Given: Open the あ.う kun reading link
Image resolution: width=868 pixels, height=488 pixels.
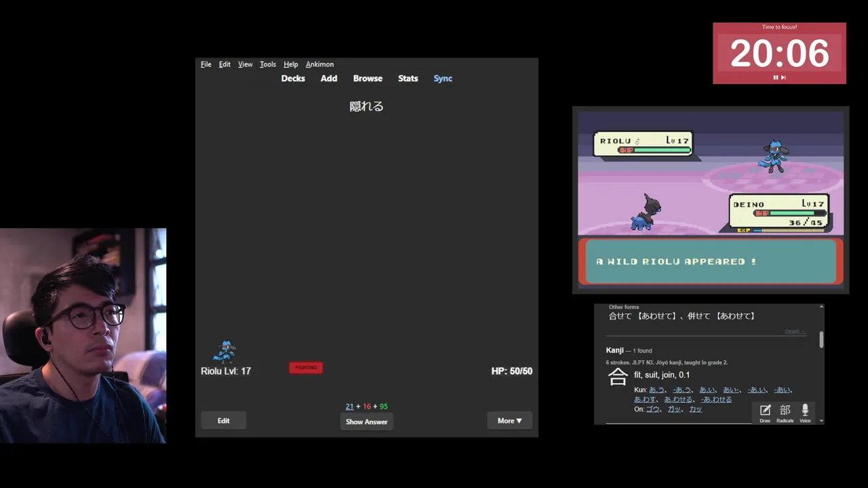Looking at the screenshot, I should click(x=656, y=390).
